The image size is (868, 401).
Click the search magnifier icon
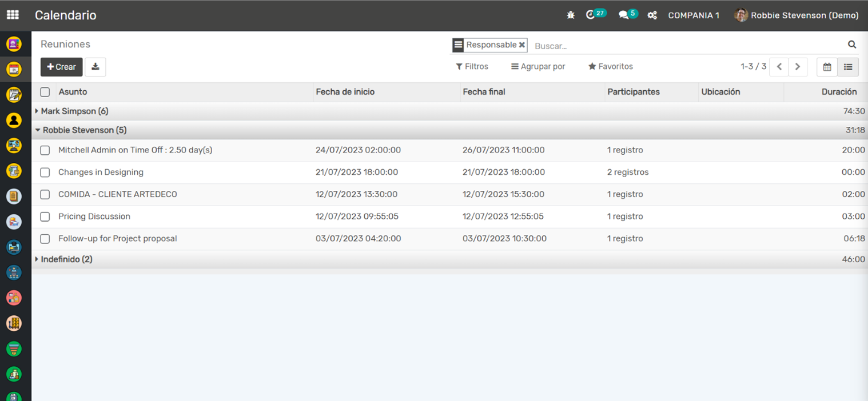851,45
